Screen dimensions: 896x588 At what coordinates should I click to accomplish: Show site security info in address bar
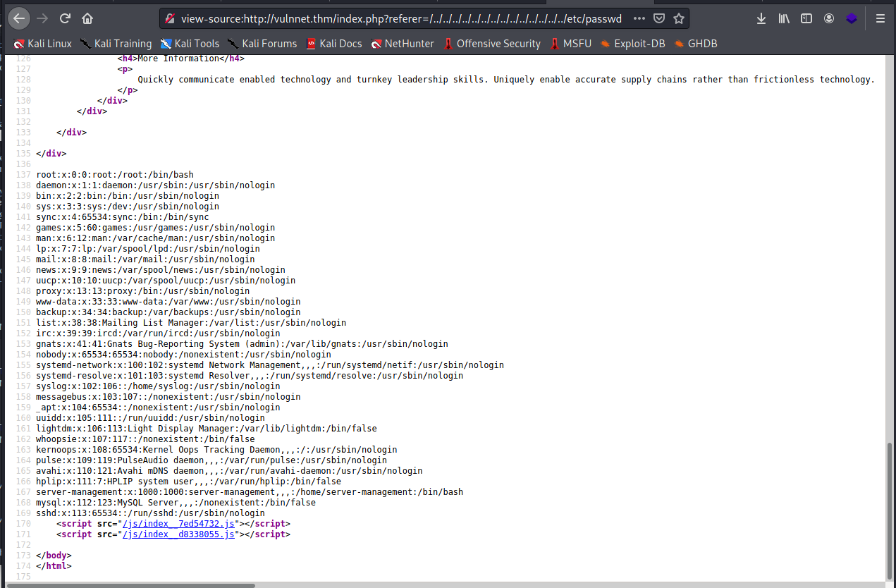click(x=170, y=18)
